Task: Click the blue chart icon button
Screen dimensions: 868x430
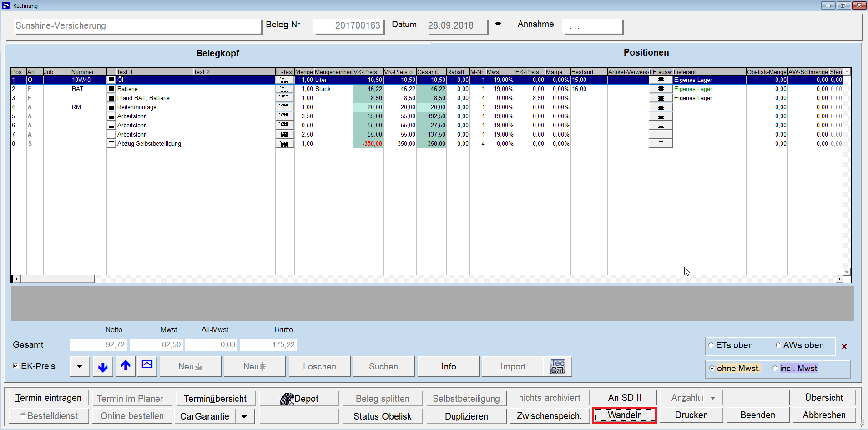Action: 147,367
